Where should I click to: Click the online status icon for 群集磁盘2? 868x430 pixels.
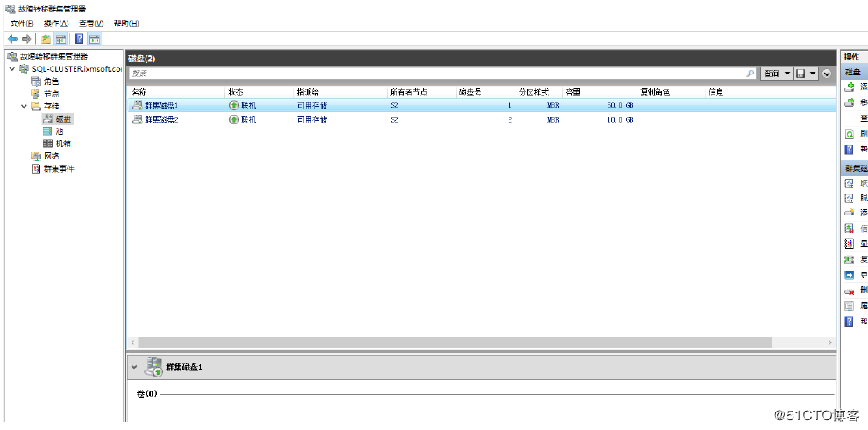pyautogui.click(x=233, y=119)
